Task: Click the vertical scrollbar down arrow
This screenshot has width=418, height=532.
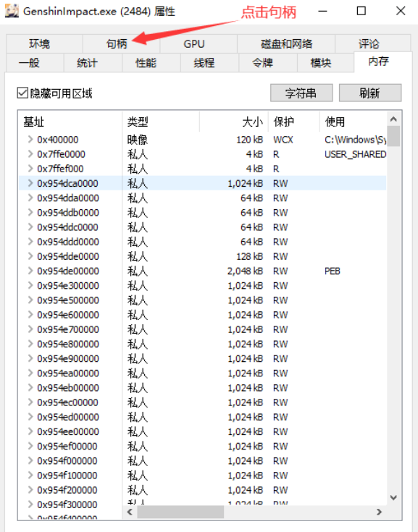Action: pos(393,498)
